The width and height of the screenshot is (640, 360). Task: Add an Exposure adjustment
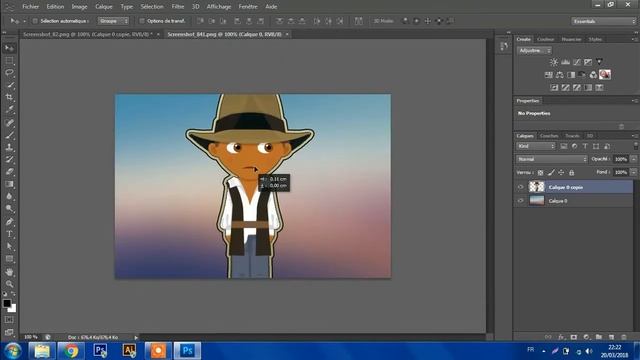[588, 62]
